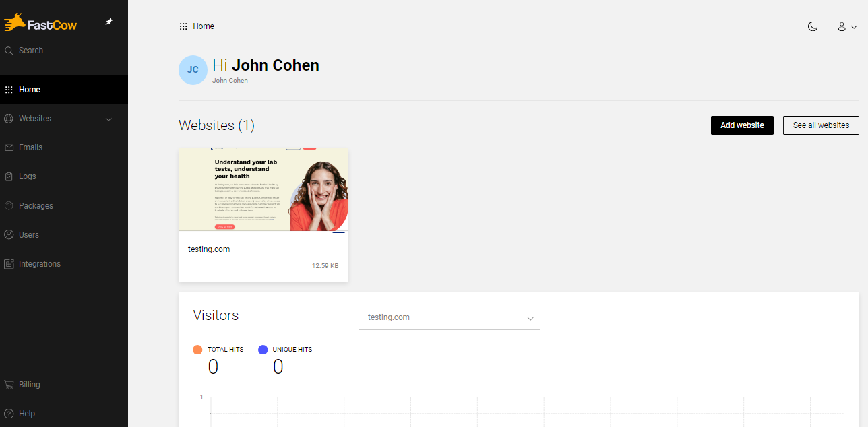Click the Emails envelope icon

[9, 147]
